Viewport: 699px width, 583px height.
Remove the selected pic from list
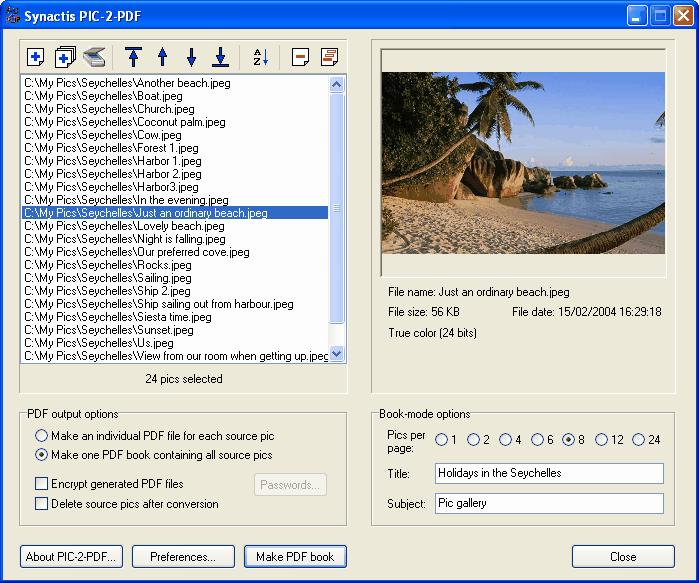[x=300, y=57]
